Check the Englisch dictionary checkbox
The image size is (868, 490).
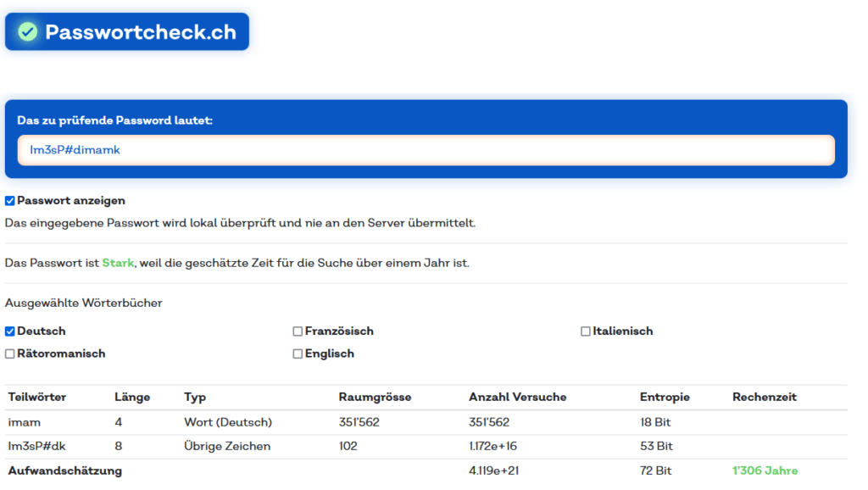298,354
